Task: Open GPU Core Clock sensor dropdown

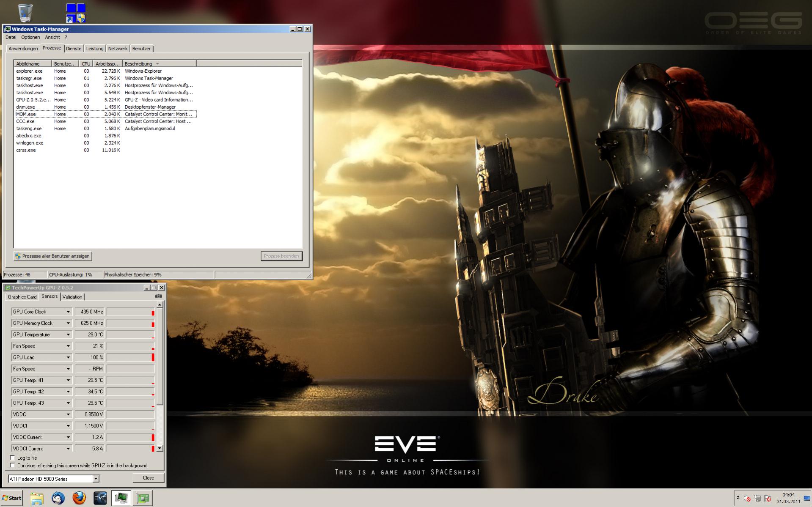Action: pos(68,312)
